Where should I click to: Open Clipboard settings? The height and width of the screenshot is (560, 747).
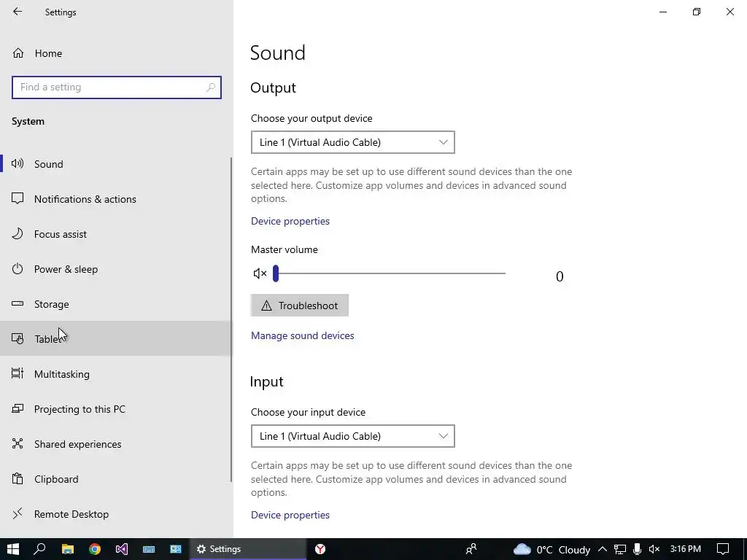tap(115, 479)
